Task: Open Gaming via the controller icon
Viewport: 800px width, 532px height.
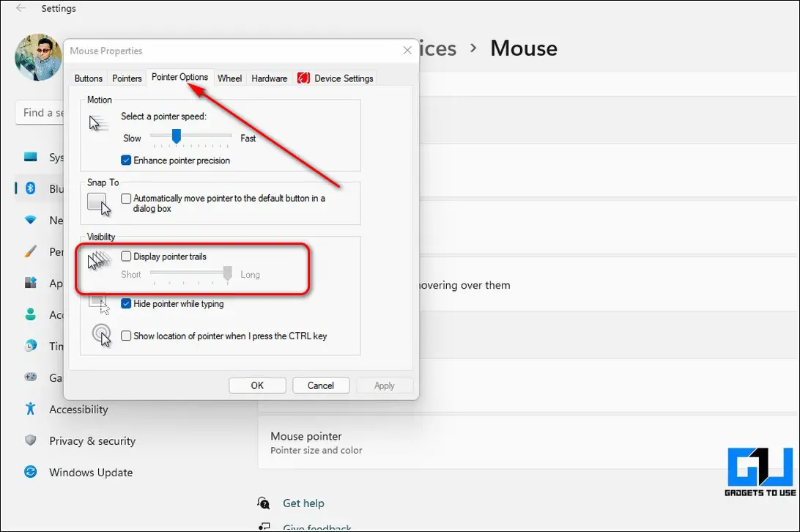Action: coord(31,377)
